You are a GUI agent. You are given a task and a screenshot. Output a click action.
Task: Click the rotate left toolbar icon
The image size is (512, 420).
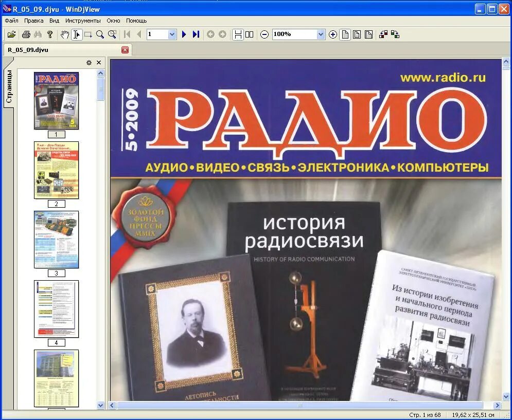click(x=383, y=34)
